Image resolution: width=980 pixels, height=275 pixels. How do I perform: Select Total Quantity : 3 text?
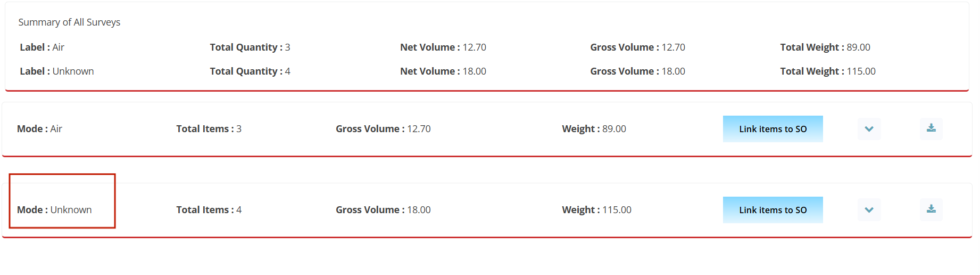coord(250,47)
